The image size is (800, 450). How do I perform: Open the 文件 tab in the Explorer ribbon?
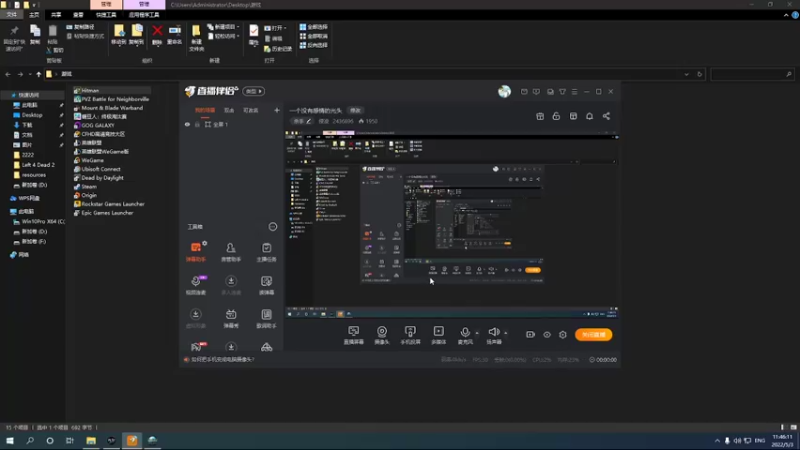[x=12, y=15]
